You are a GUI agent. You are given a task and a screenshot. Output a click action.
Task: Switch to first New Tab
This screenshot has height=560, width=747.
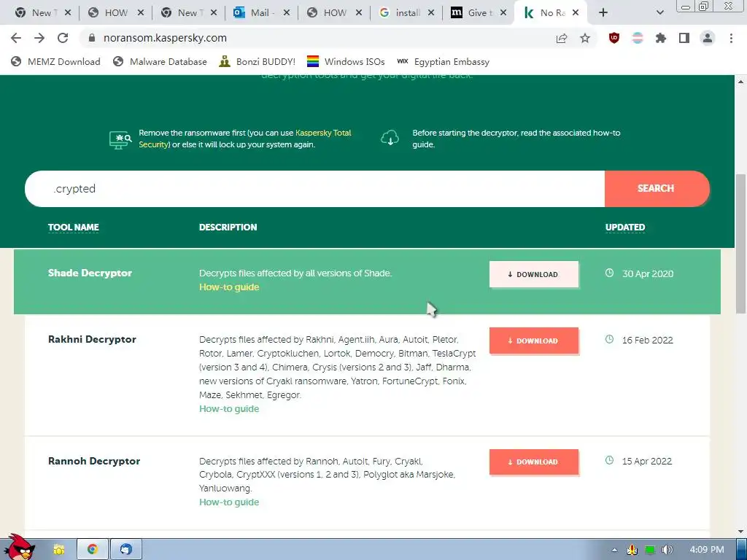tap(42, 13)
